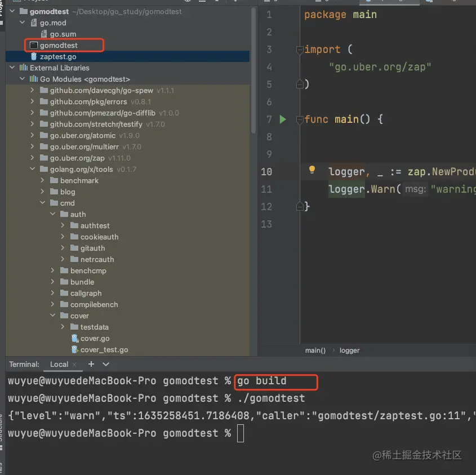Screen dimensions: 476x475
Task: Click package main on line 1
Action: pos(340,15)
